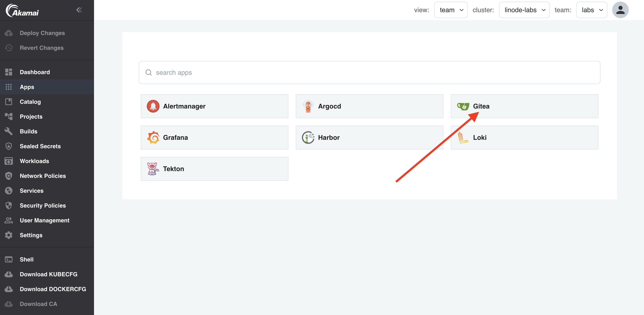
Task: Click the Sealed Secrets shield icon
Action: [x=9, y=146]
